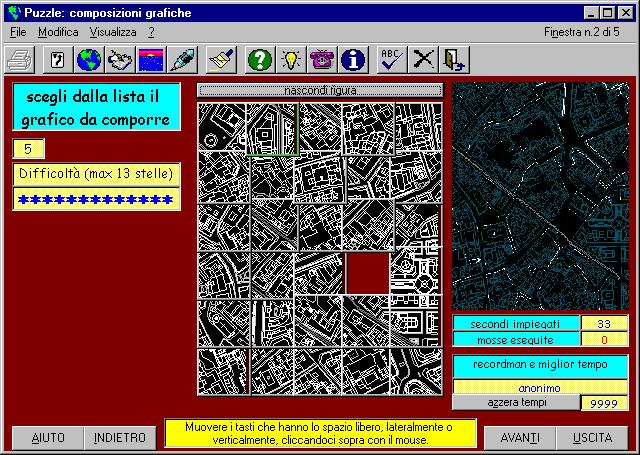Click the printer icon in the toolbar
This screenshot has width=640, height=455.
tap(19, 60)
